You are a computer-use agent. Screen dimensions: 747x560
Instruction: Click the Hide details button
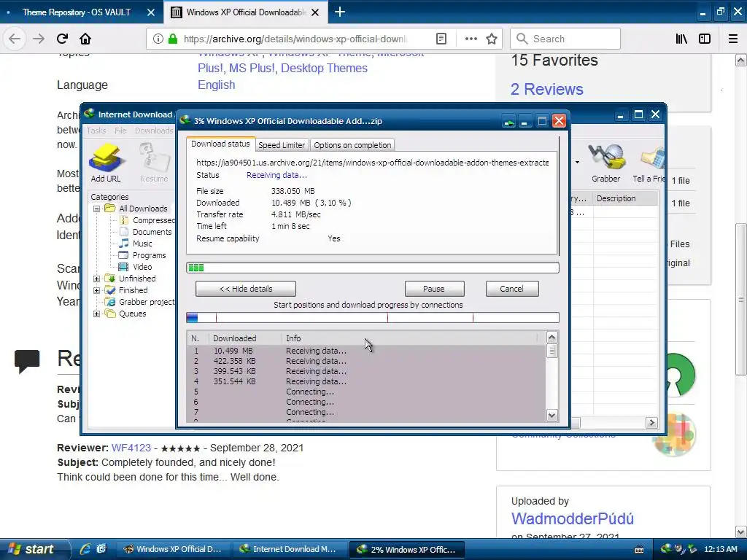click(x=246, y=289)
